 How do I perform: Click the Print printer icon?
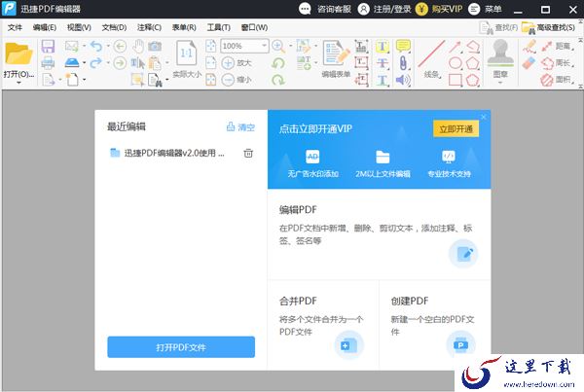point(48,63)
